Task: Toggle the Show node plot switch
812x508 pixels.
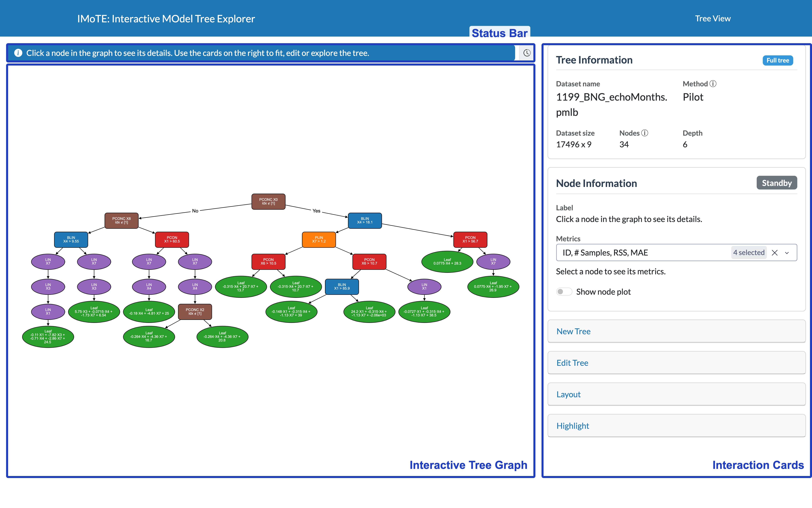Action: [x=564, y=292]
